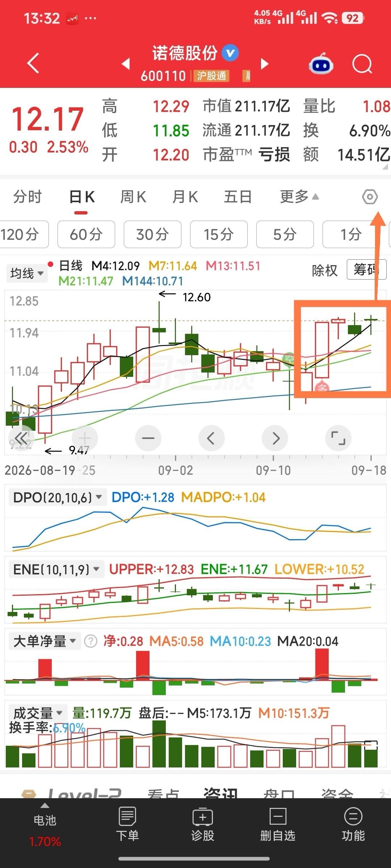Toggle 除权 adjustment option
This screenshot has height=868, width=391.
tap(324, 270)
